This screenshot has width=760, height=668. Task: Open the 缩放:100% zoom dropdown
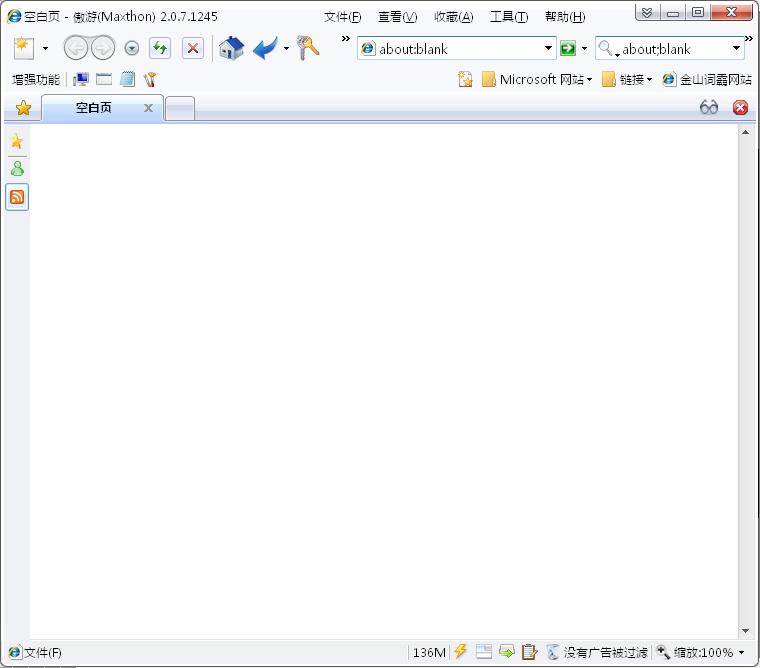coord(700,652)
